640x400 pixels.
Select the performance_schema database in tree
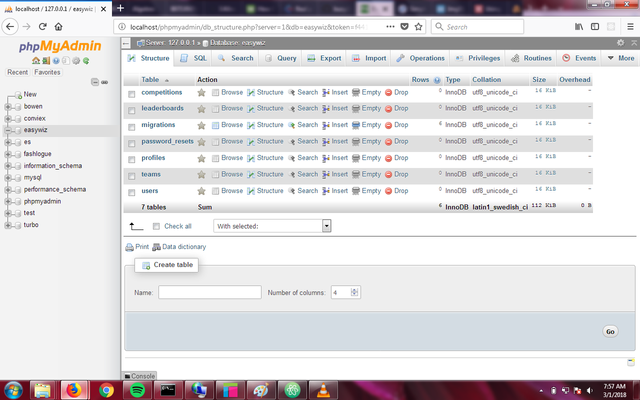(55, 190)
